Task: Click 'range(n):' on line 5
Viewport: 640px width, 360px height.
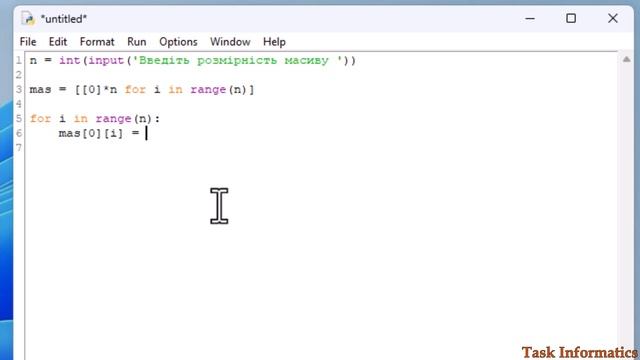Action: tap(128, 118)
